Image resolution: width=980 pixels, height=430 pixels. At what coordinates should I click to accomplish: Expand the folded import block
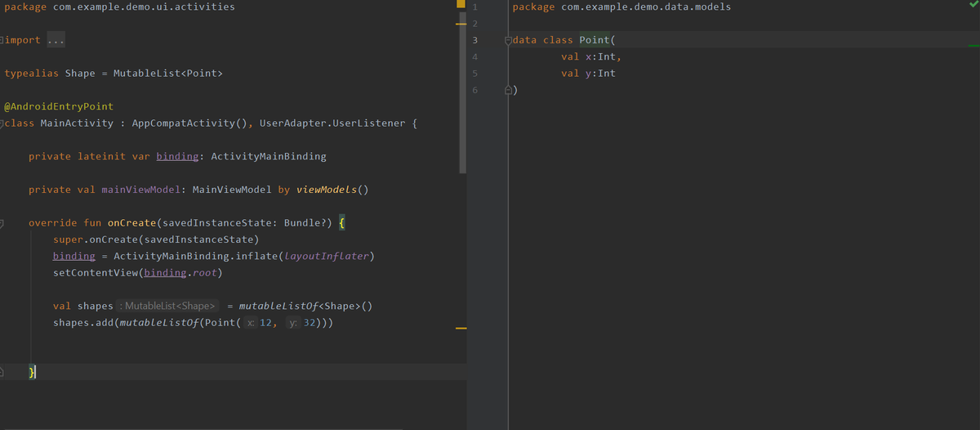click(x=2, y=40)
